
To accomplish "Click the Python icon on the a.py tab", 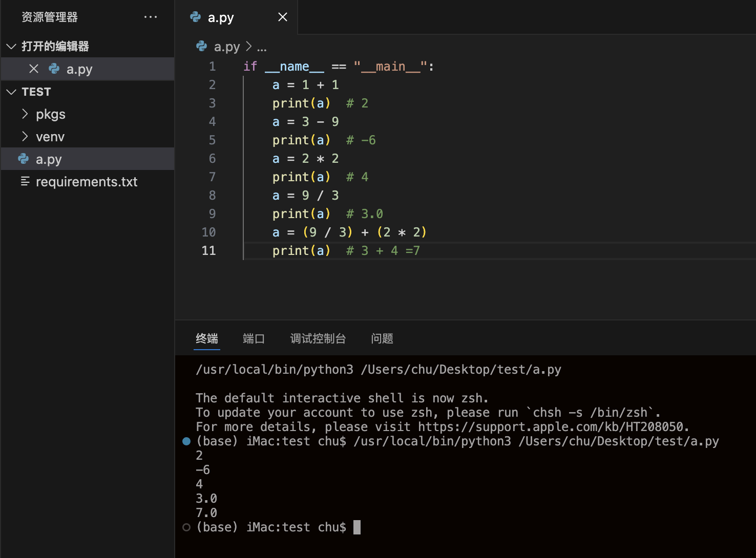I will click(195, 17).
